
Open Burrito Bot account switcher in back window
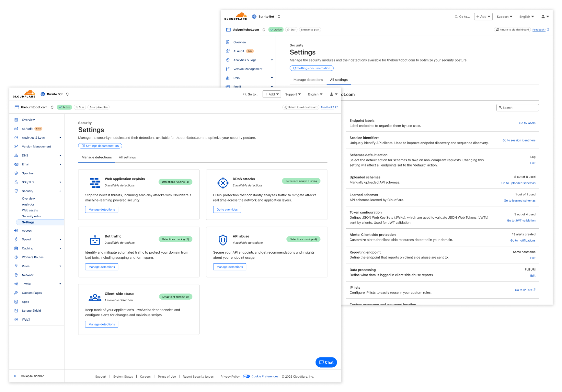[x=279, y=17]
